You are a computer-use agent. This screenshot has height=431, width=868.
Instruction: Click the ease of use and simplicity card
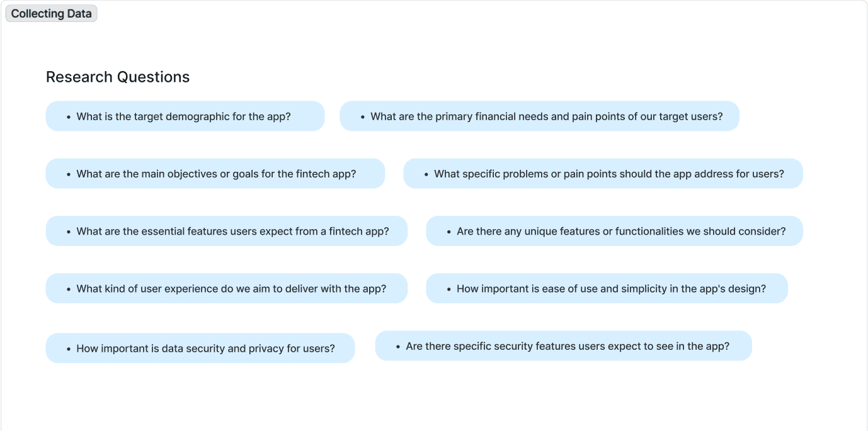(607, 289)
